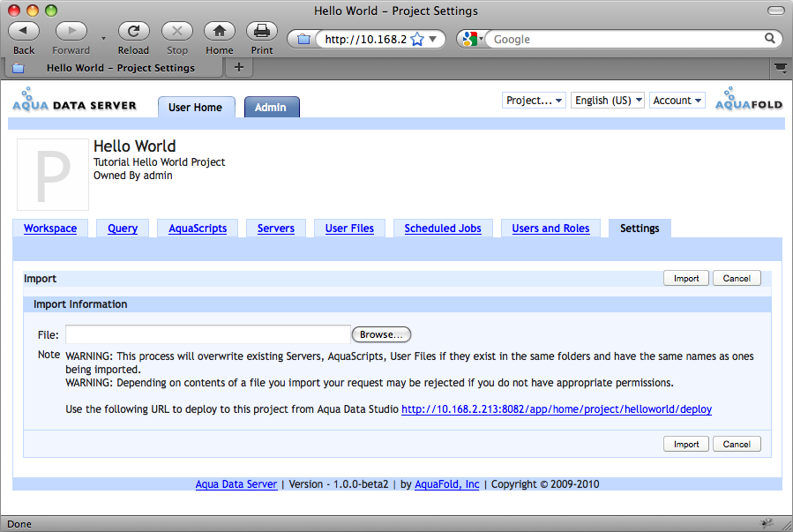Click the closed tabs trash icon
793x532 pixels.
pyautogui.click(x=781, y=68)
